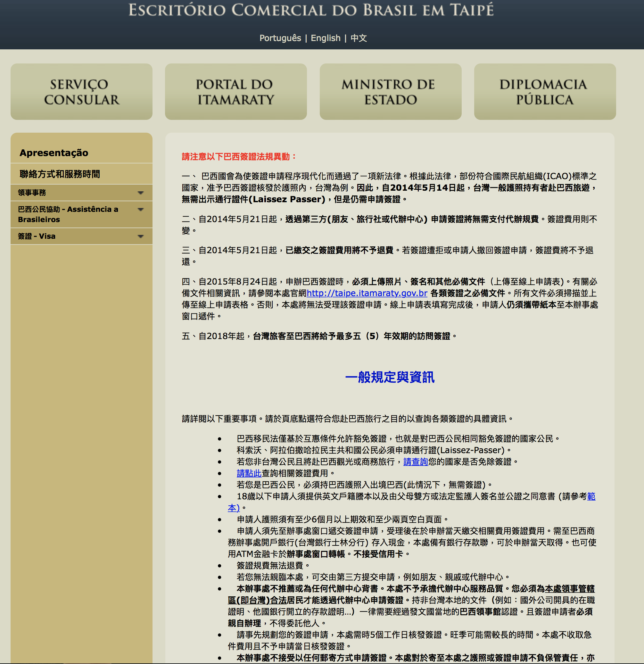Open the Diplomacia Pública button
644x664 pixels.
545,92
